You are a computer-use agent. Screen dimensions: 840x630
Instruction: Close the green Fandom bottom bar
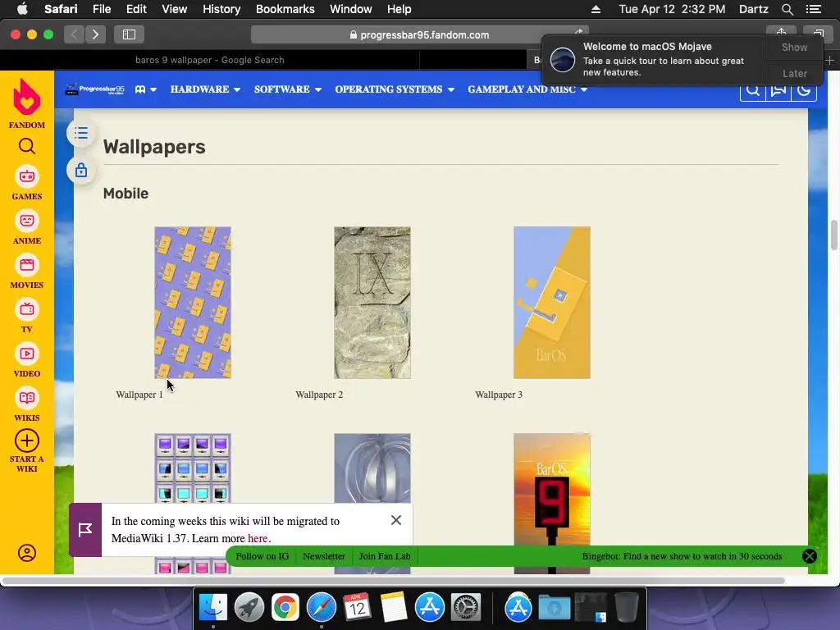809,556
